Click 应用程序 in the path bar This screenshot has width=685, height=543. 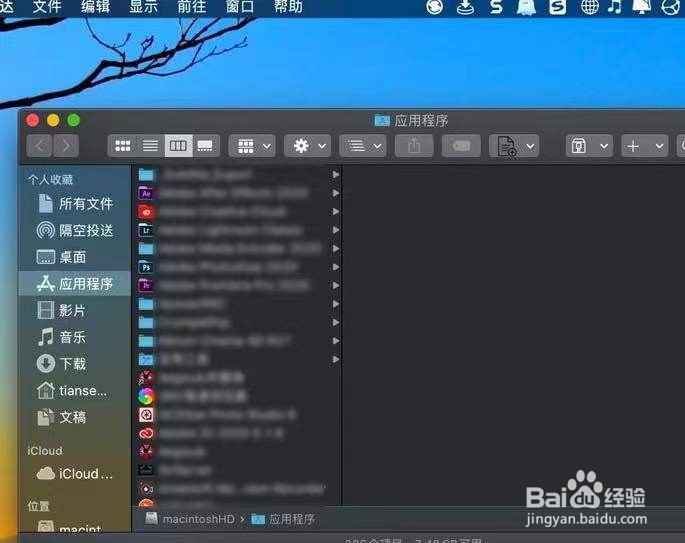283,519
